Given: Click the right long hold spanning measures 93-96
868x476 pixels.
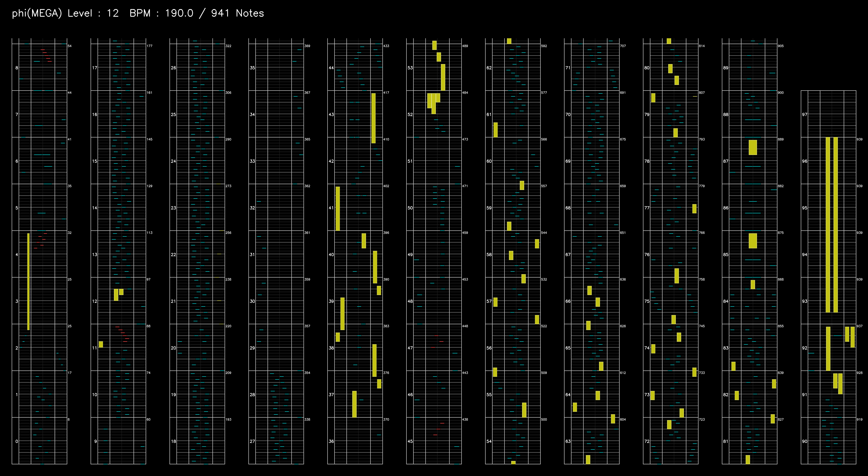Looking at the screenshot, I should [x=836, y=225].
